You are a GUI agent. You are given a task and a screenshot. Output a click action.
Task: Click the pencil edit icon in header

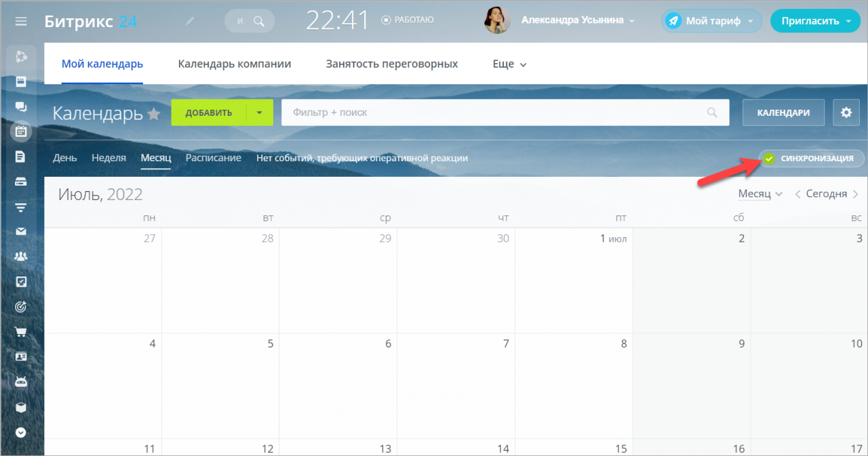coord(190,21)
